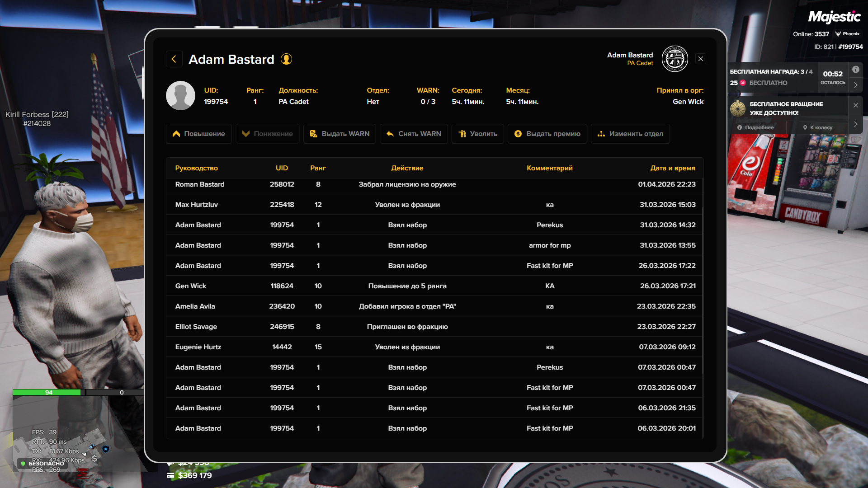
Task: Open the Подробнее details link
Action: 755,127
